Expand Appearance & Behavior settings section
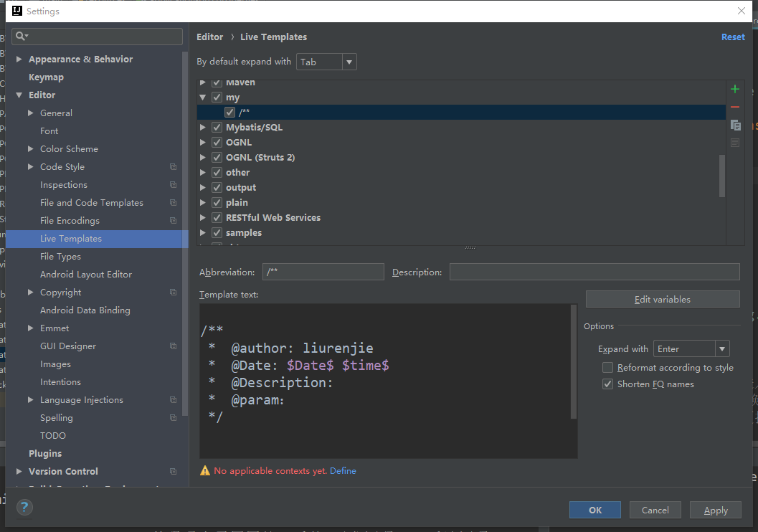 (x=19, y=59)
